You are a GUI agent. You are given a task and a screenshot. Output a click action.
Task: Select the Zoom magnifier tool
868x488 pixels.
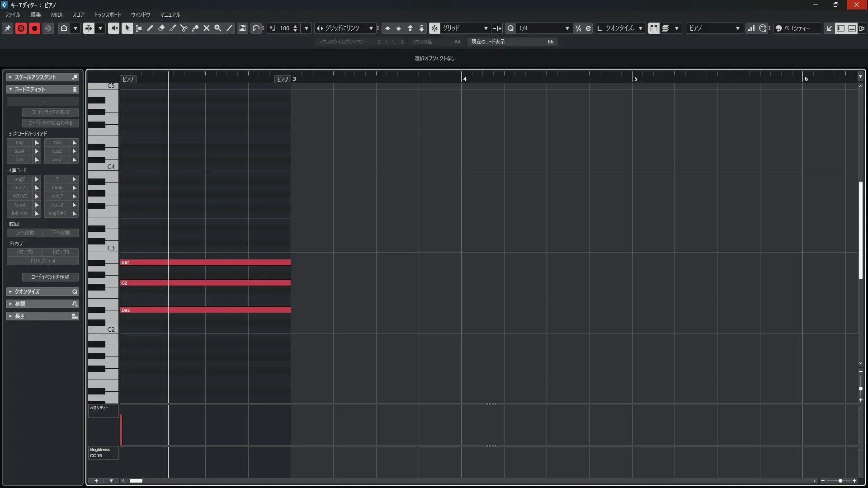coord(218,28)
